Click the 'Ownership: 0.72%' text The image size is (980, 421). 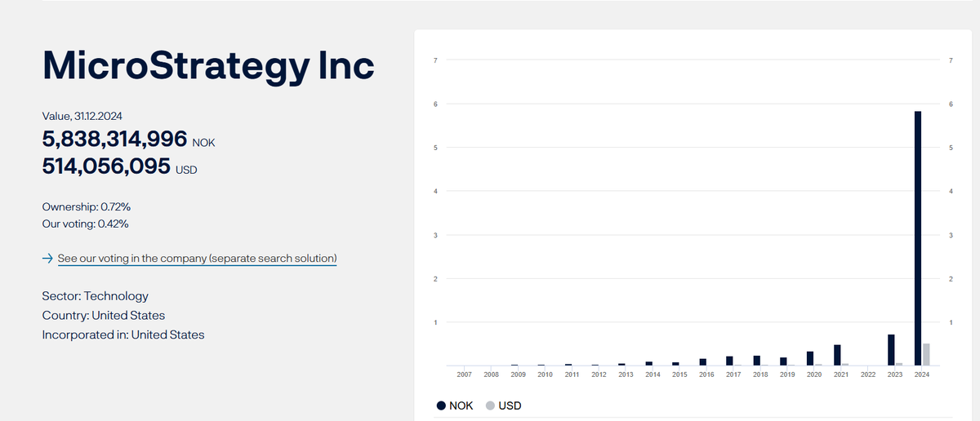[x=86, y=208]
